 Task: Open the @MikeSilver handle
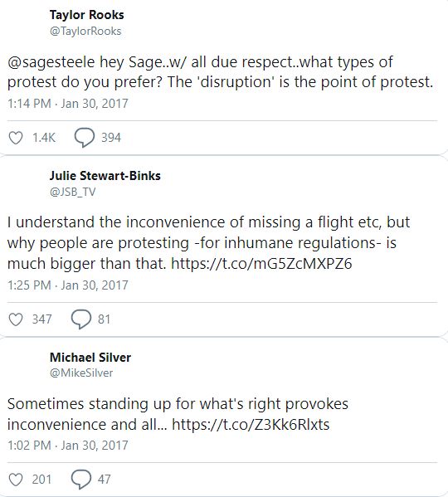click(81, 373)
